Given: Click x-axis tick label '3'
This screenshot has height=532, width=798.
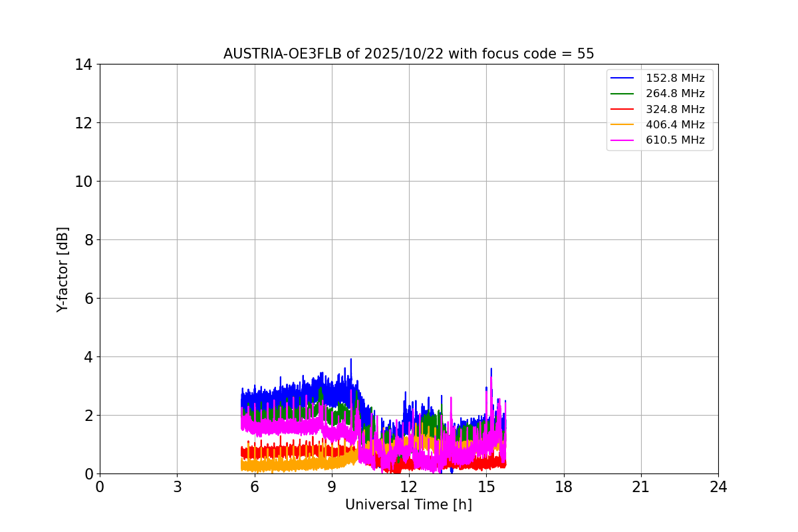Looking at the screenshot, I should (x=177, y=487).
